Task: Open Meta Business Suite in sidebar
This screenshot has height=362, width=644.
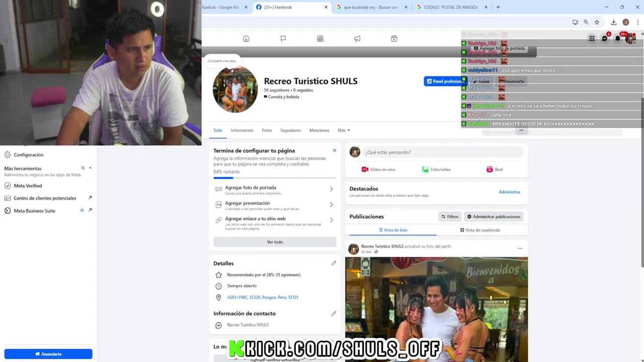Action: coord(48,211)
